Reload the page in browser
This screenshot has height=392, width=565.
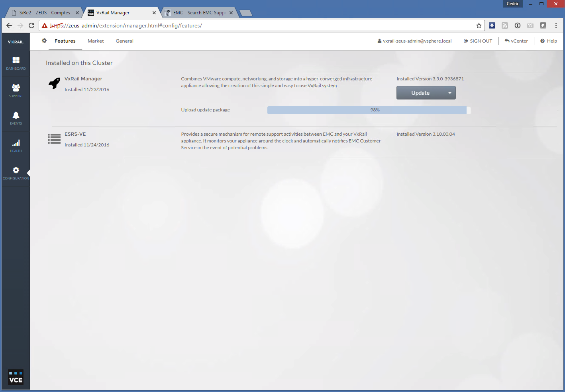(x=31, y=25)
